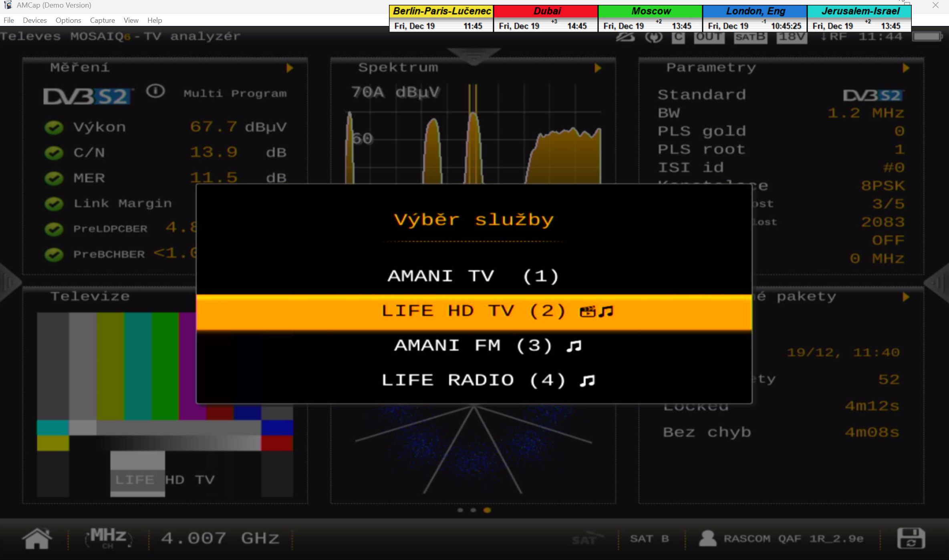Viewport: 949px width, 560px height.
Task: Click the battery indicator icon
Action: [927, 37]
